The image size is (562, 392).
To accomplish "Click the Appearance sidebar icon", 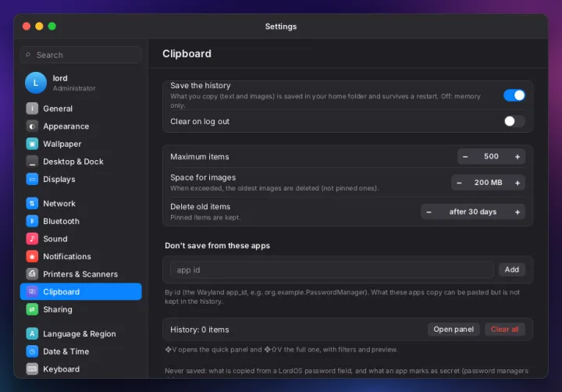I will pyautogui.click(x=32, y=127).
